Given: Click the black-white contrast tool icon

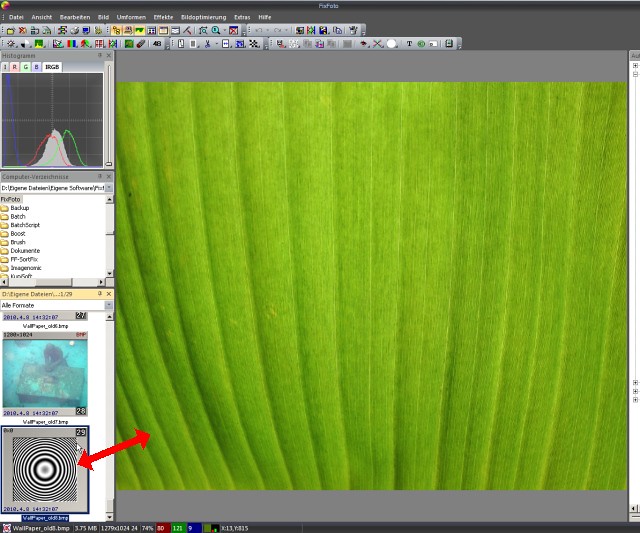Looking at the screenshot, I should [x=25, y=44].
